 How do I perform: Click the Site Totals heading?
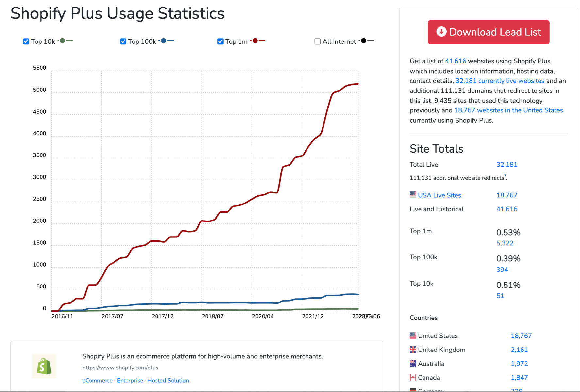pos(437,149)
